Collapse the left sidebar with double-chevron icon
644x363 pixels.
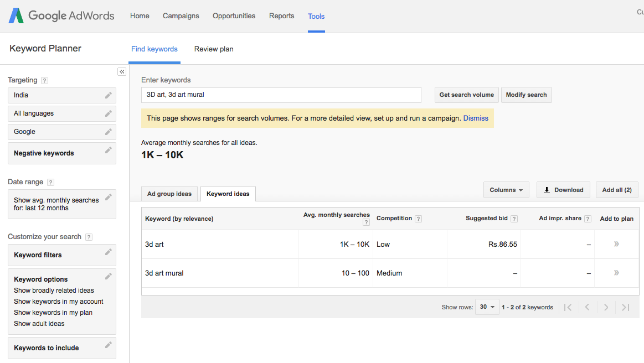[122, 72]
